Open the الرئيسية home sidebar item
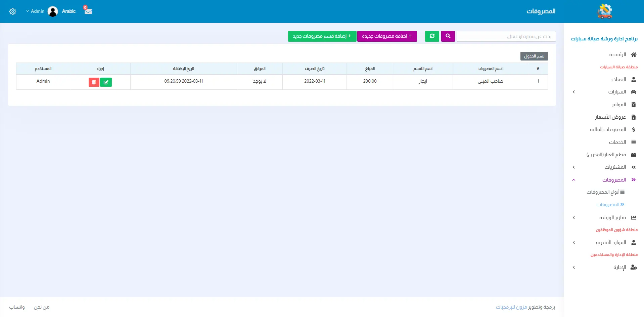This screenshot has height=317, width=644. click(617, 54)
